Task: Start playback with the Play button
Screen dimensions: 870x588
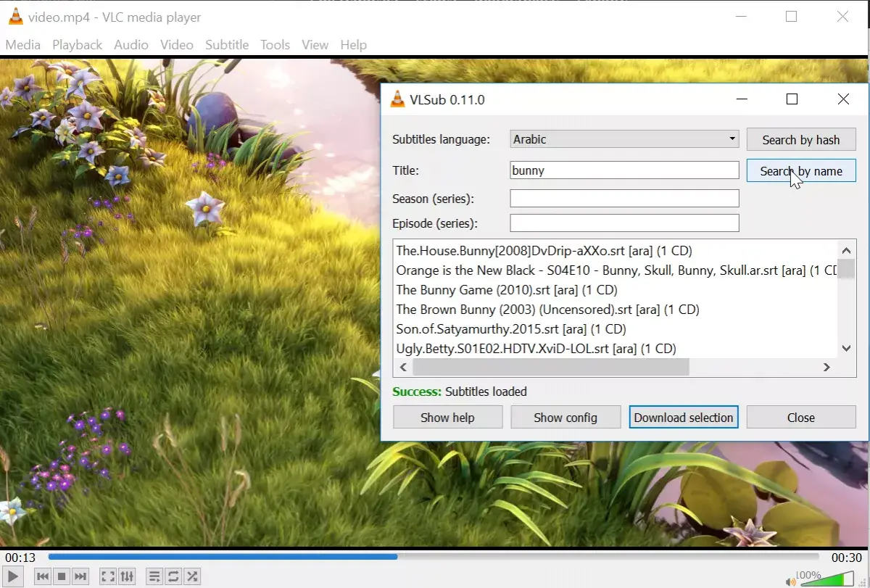Action: coord(14,577)
